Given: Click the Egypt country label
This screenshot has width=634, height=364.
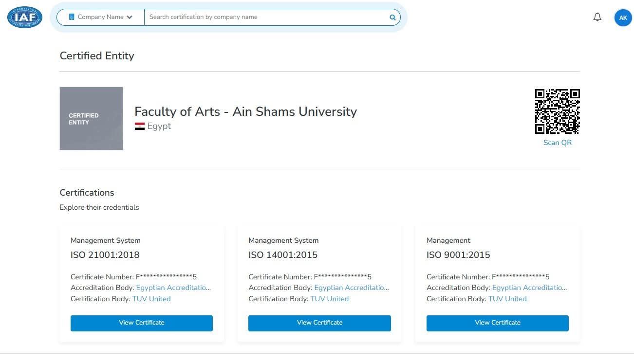Looking at the screenshot, I should click(159, 127).
